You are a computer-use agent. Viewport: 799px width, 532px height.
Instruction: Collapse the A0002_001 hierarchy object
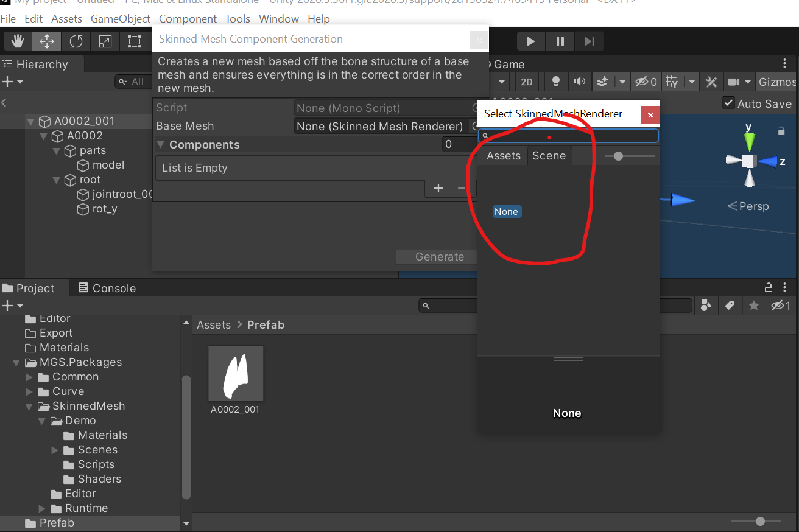(30, 121)
